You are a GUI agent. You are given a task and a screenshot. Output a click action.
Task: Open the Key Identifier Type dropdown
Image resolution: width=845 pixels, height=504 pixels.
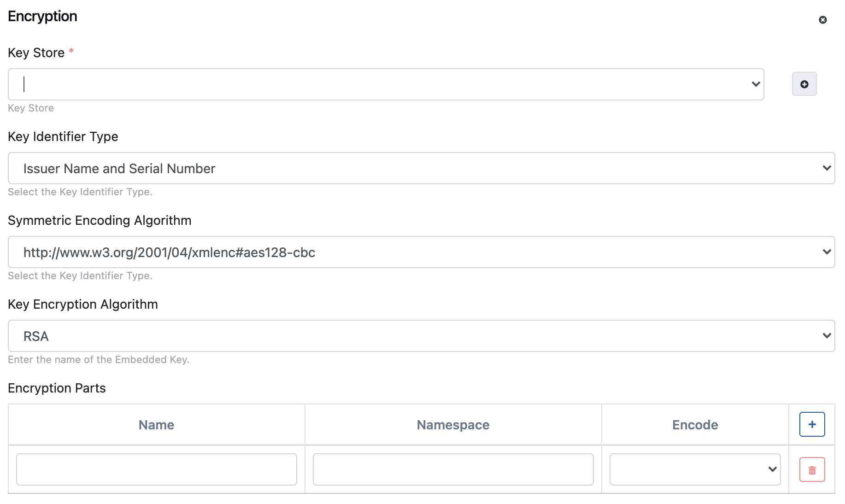pos(421,169)
